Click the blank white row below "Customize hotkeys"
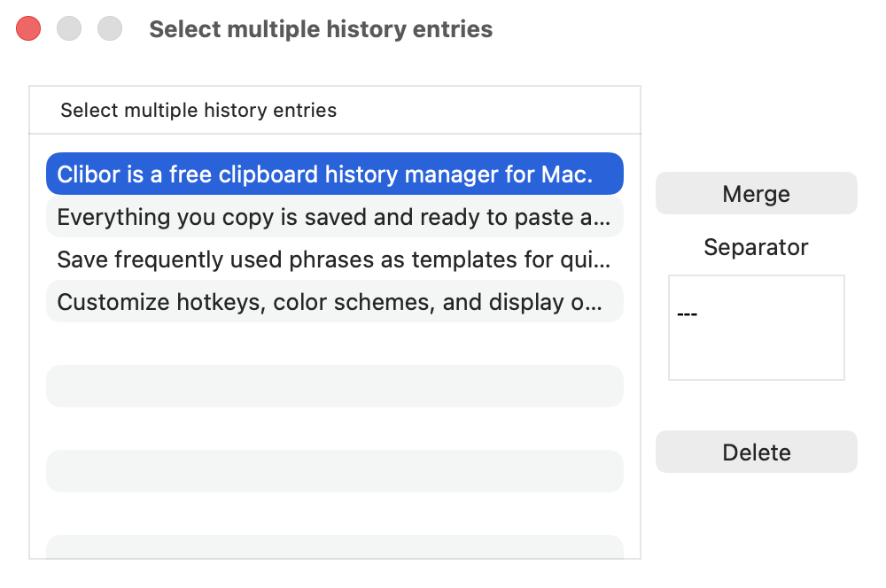Screen dimensions: 886x588 tap(335, 344)
